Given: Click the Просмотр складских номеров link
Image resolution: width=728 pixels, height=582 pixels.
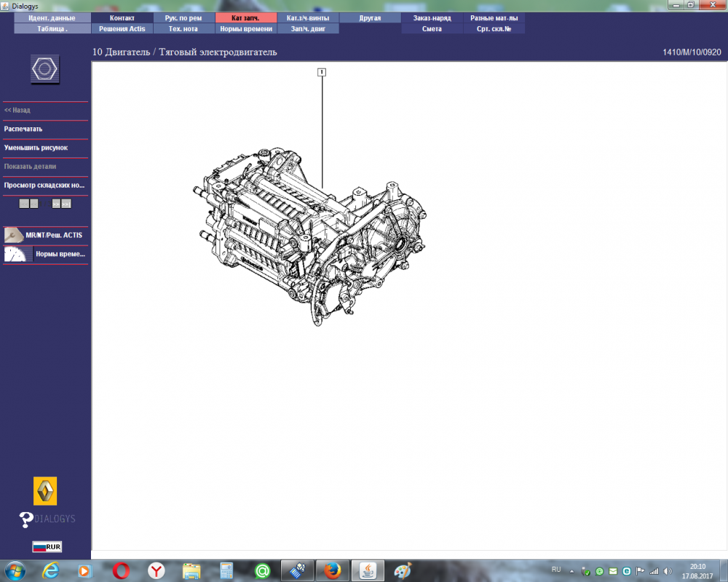Looking at the screenshot, I should click(44, 186).
